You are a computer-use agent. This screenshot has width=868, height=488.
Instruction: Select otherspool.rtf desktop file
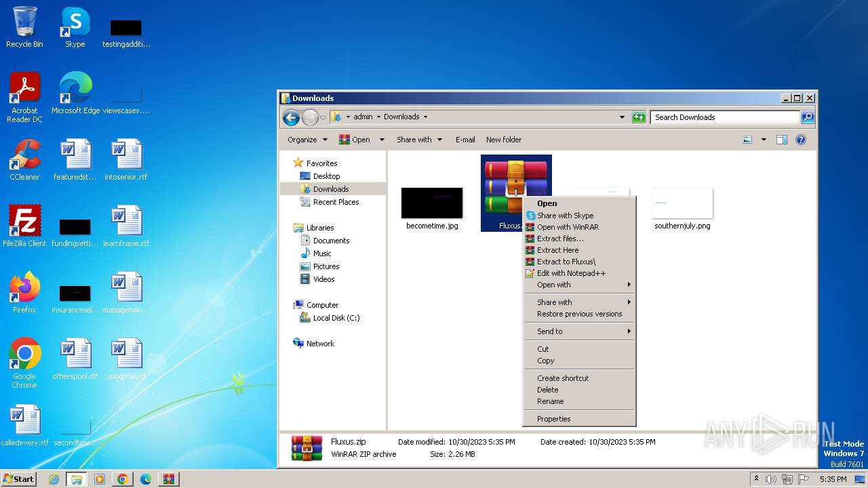coord(75,359)
